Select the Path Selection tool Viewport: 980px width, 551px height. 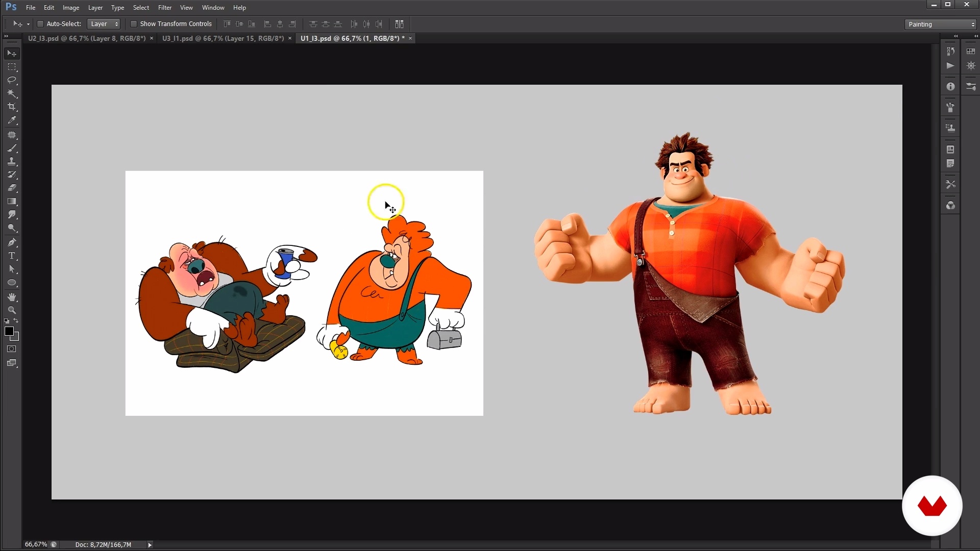[x=12, y=269]
